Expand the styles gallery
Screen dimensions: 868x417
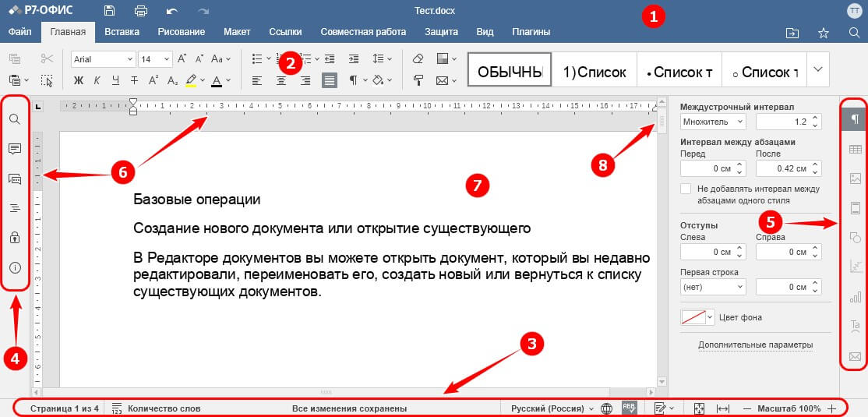(817, 69)
